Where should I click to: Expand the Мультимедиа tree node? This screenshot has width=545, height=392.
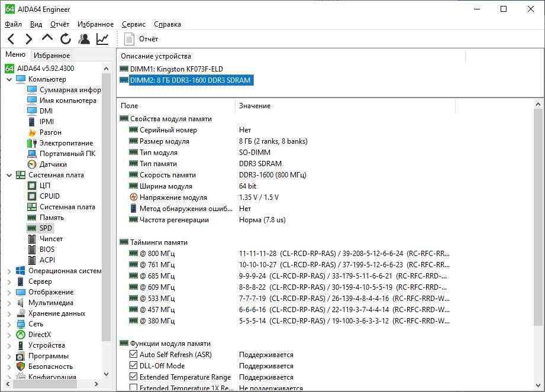[9, 303]
